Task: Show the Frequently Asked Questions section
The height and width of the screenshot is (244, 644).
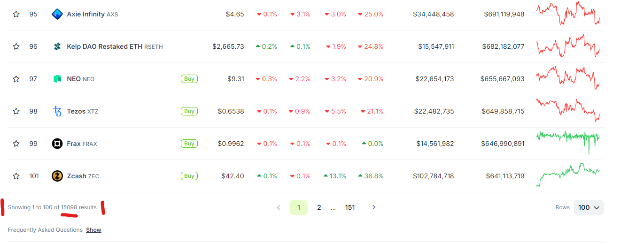Action: [x=93, y=230]
